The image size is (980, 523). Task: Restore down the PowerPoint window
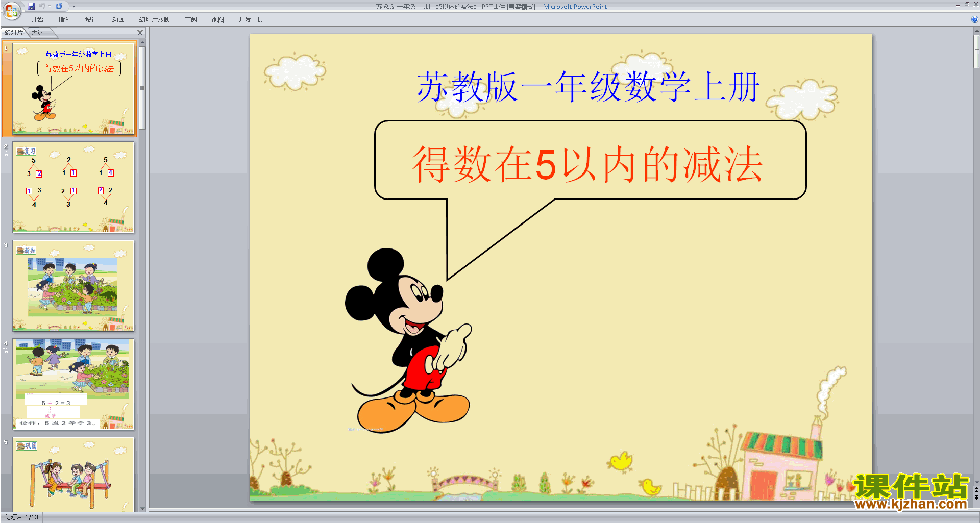(967, 4)
